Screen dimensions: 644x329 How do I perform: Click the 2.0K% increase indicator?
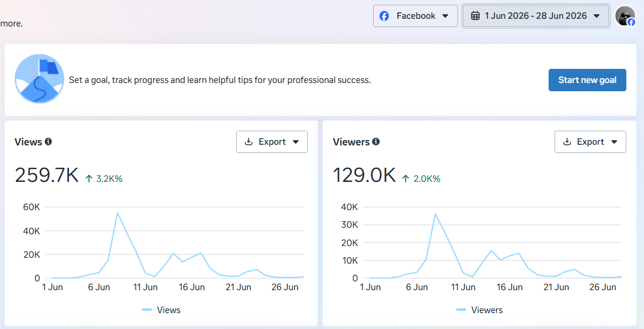tap(421, 179)
